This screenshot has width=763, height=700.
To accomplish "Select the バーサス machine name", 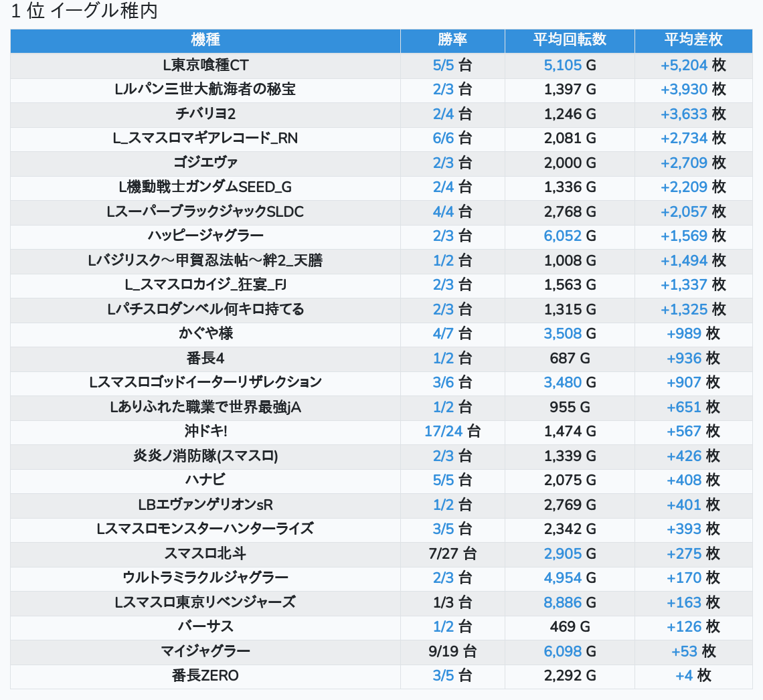I will (205, 626).
